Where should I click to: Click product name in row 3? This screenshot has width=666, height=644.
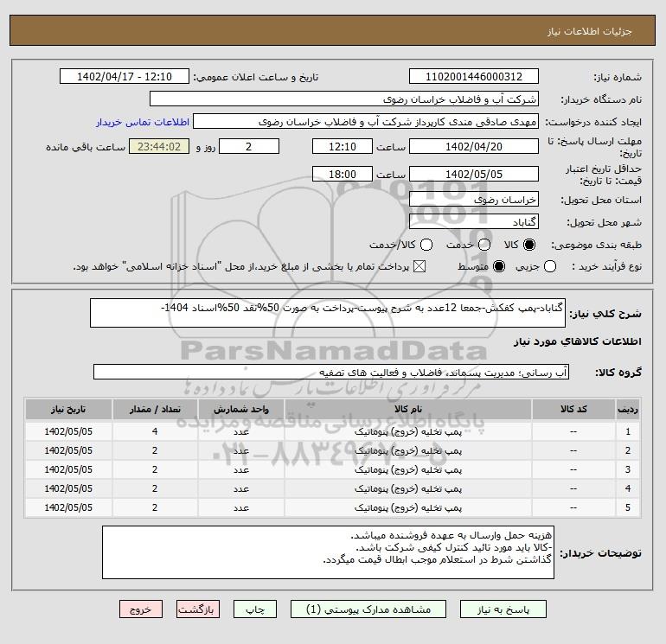[407, 470]
